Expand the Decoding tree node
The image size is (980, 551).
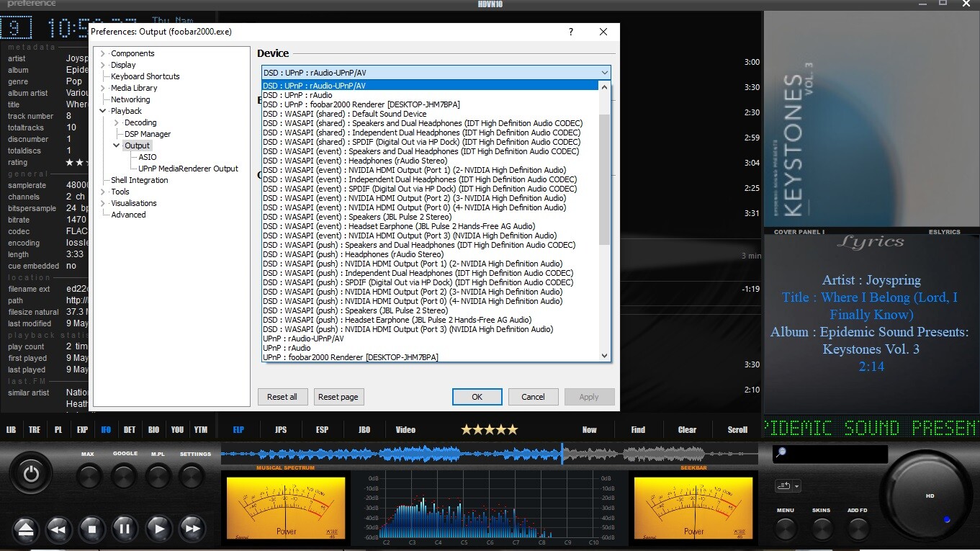(x=117, y=122)
